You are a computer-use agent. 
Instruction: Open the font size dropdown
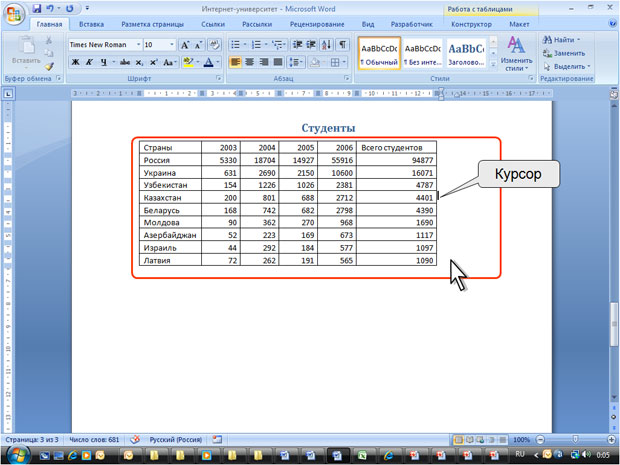(x=172, y=45)
